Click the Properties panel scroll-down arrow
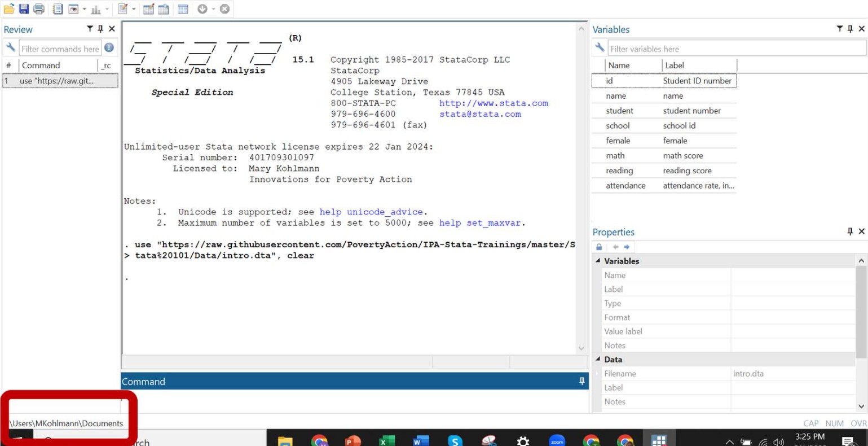Viewport: 868px width, 446px height. 861,406
